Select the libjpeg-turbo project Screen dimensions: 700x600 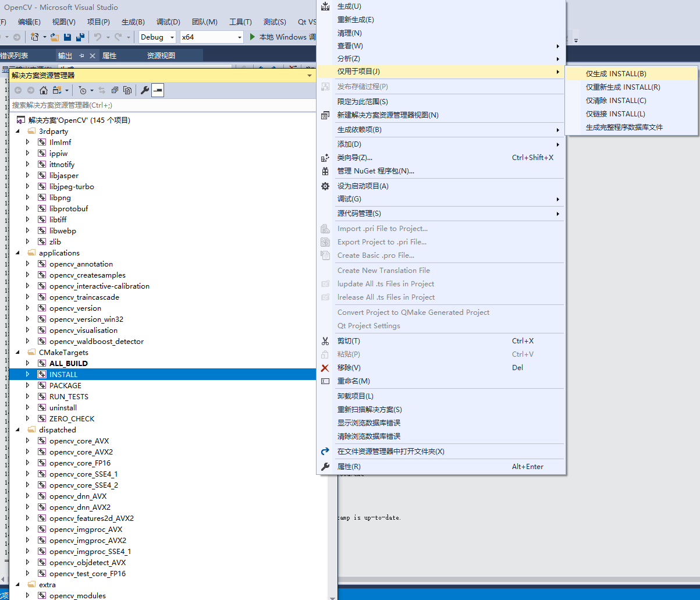72,187
